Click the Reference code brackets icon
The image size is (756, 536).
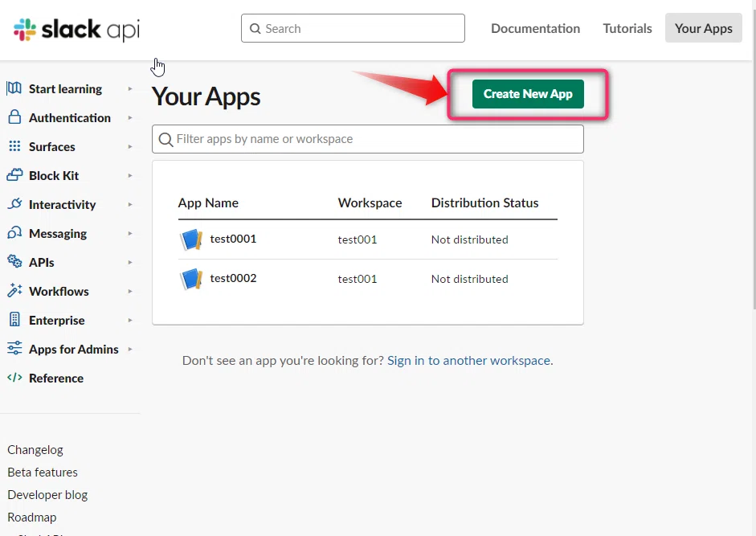pos(14,377)
